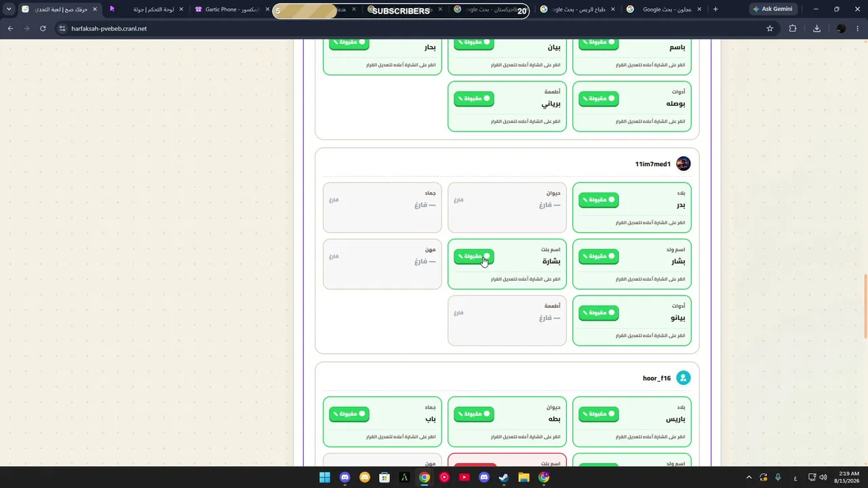Click the answer word 'برياني'
This screenshot has height=488, width=868.
pyautogui.click(x=551, y=104)
